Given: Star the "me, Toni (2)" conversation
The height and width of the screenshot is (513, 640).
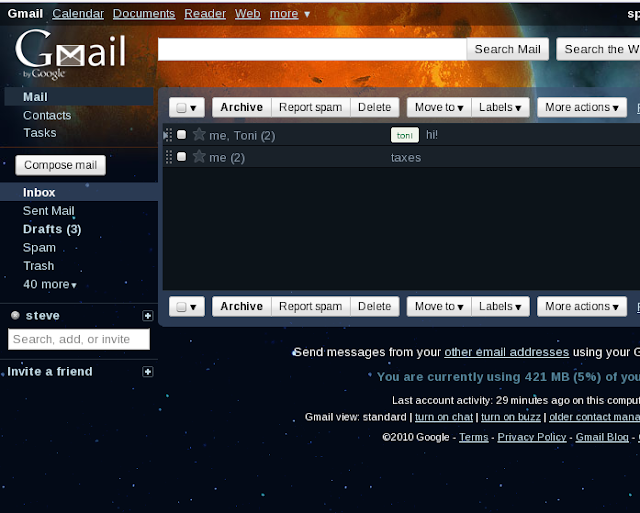Looking at the screenshot, I should [x=199, y=134].
